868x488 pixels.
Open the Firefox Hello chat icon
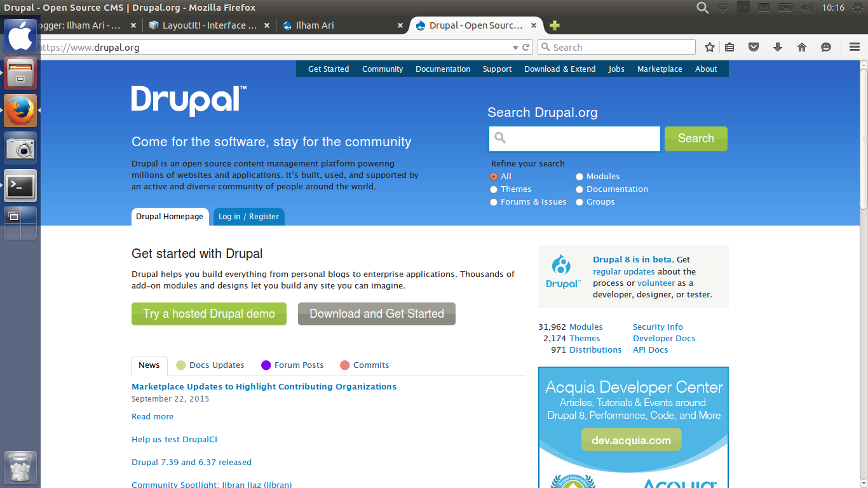click(826, 47)
